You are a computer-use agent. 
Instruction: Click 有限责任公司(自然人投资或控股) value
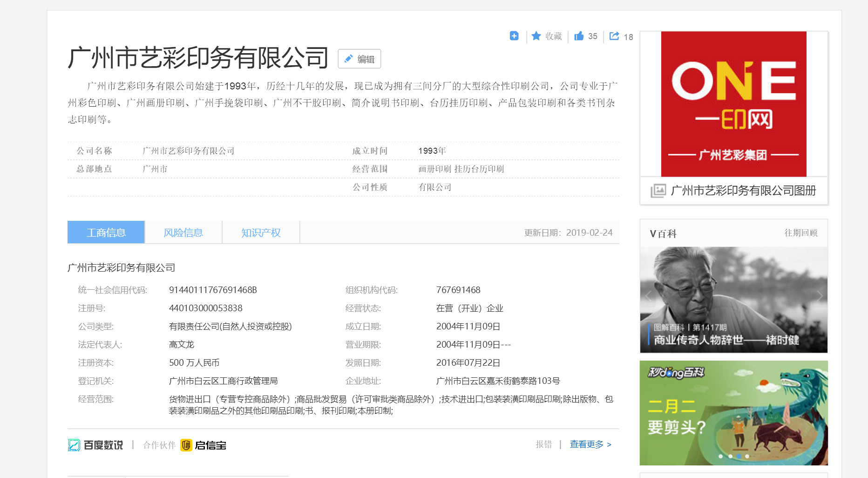230,326
